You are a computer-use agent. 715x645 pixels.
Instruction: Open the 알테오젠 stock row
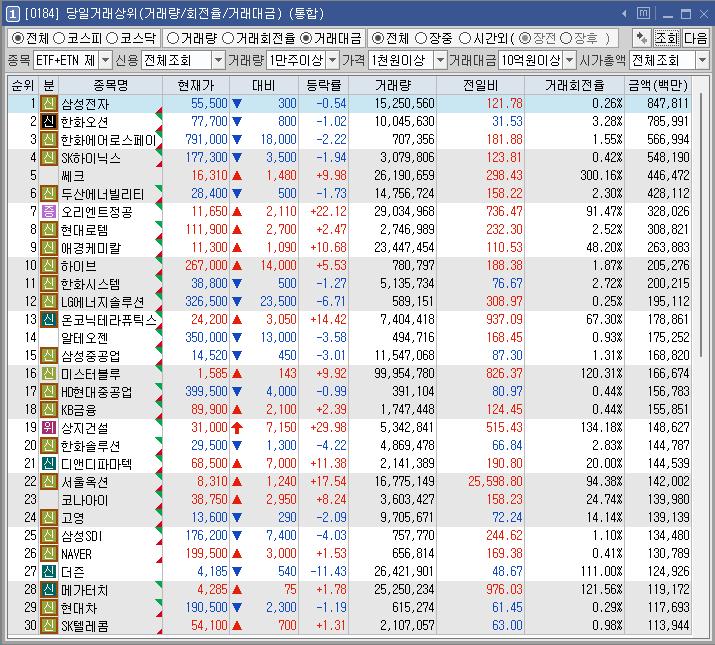[349, 338]
